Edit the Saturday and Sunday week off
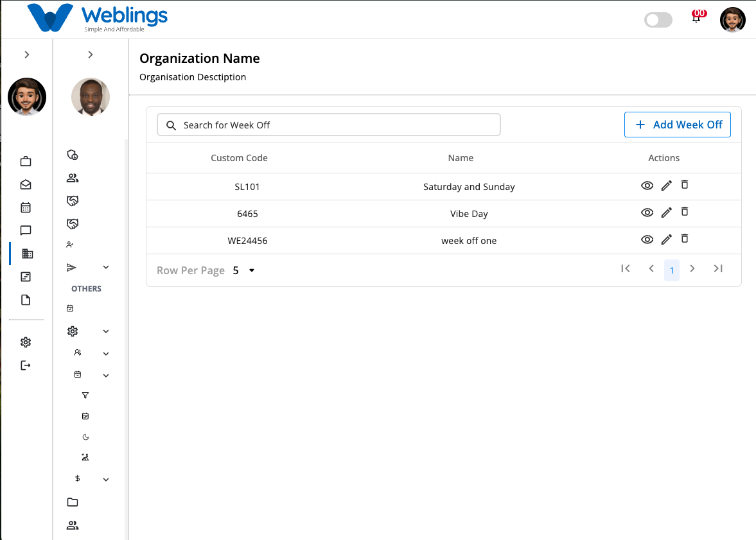The image size is (756, 540). [x=666, y=186]
